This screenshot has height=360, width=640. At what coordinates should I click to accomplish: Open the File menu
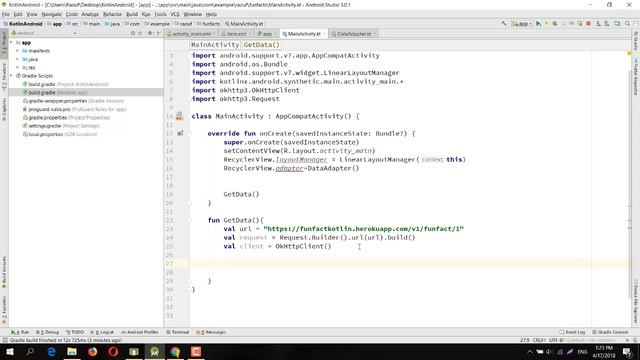[x=6, y=14]
